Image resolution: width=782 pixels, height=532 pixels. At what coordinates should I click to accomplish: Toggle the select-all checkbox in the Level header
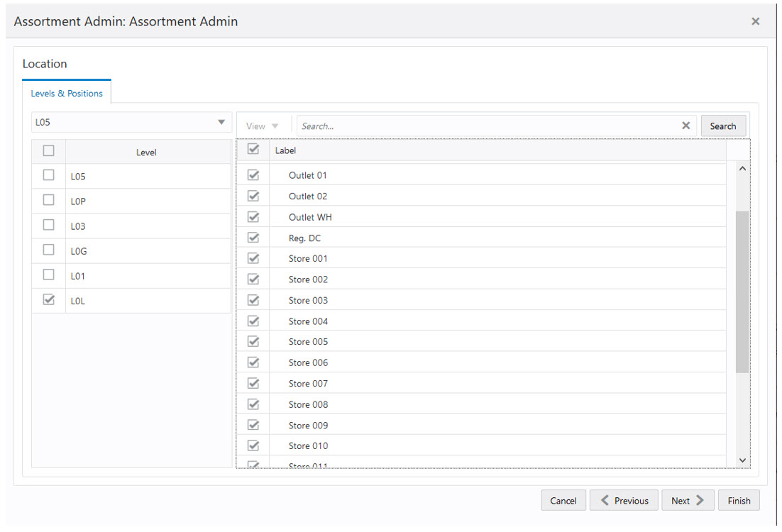(x=48, y=150)
